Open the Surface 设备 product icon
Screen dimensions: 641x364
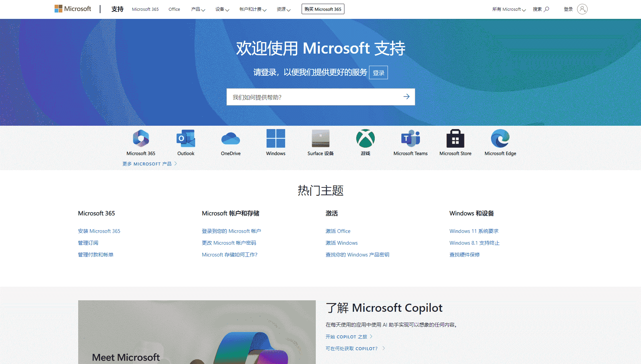(x=320, y=139)
